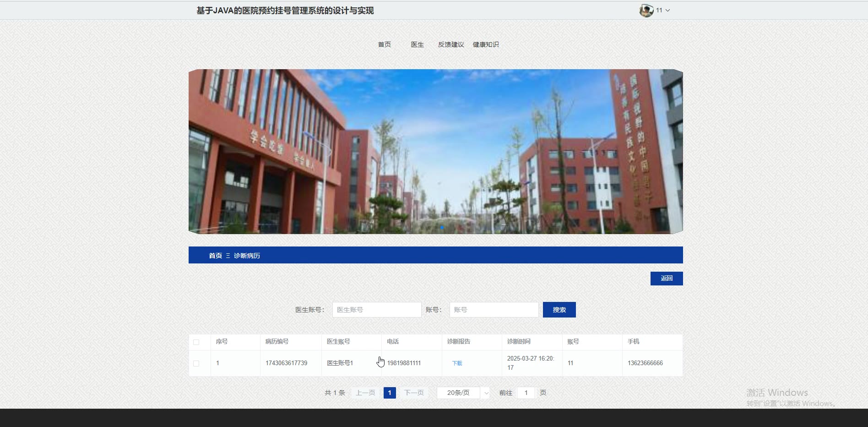Screen dimensions: 868x427
Task: Open the 20条/页 page size dropdown
Action: 463,393
